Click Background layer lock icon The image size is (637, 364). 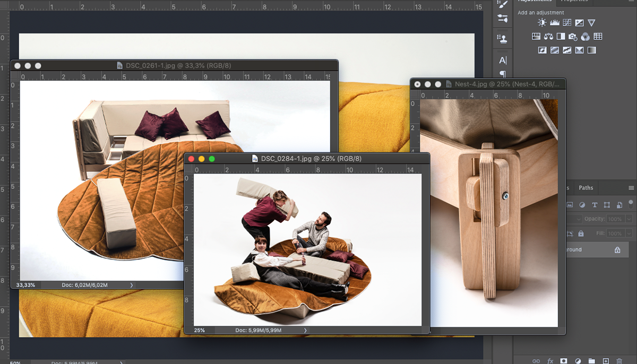tap(617, 250)
